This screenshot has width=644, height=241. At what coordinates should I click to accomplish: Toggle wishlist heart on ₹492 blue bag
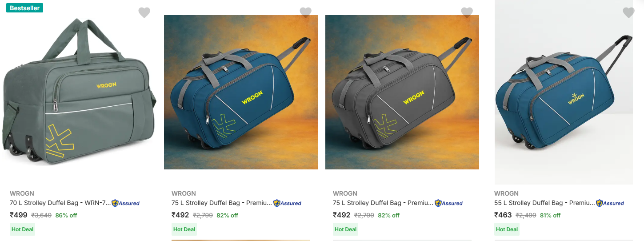(305, 13)
